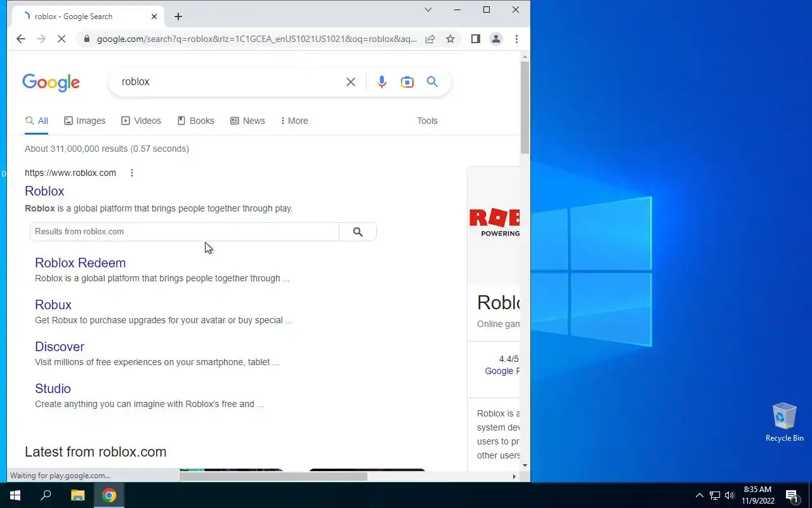Open the Robux sitelink
Viewport: 812px width, 508px height.
(x=53, y=305)
